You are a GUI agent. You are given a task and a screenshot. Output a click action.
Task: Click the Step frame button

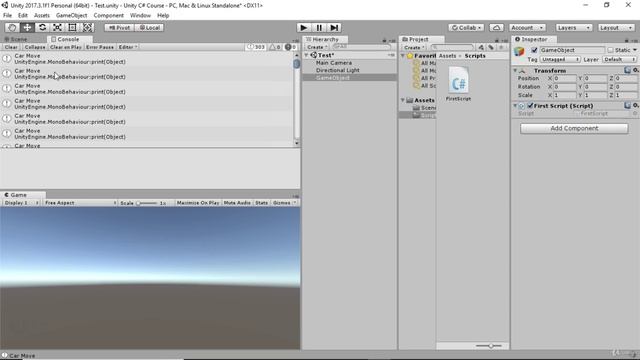pyautogui.click(x=334, y=27)
